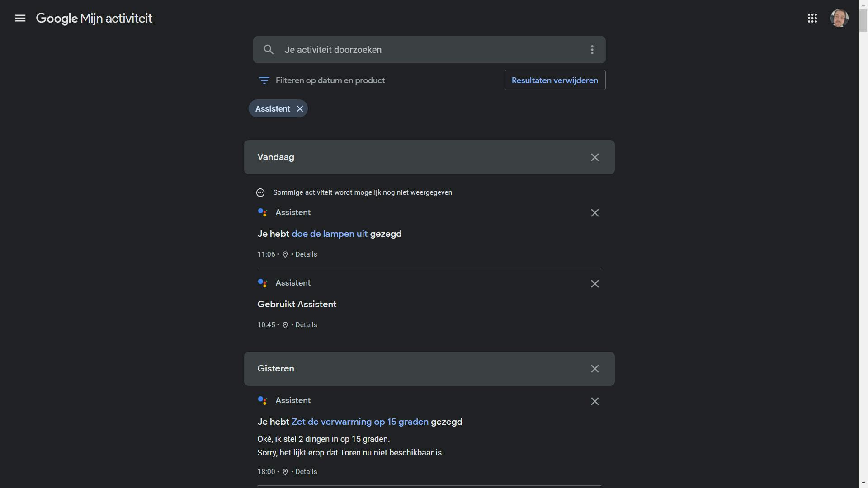This screenshot has width=868, height=488.
Task: Remove the Assistent filter chip
Action: pyautogui.click(x=300, y=109)
